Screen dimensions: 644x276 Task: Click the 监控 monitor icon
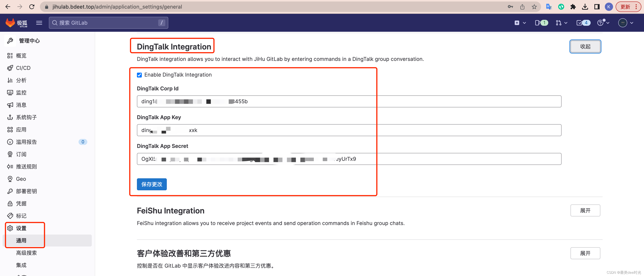pos(10,93)
